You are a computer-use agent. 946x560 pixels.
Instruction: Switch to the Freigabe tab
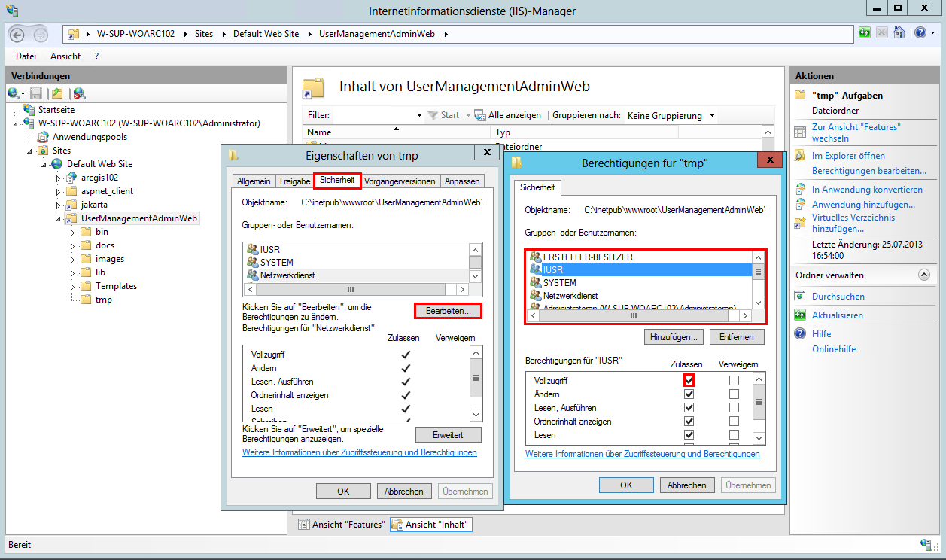click(294, 181)
